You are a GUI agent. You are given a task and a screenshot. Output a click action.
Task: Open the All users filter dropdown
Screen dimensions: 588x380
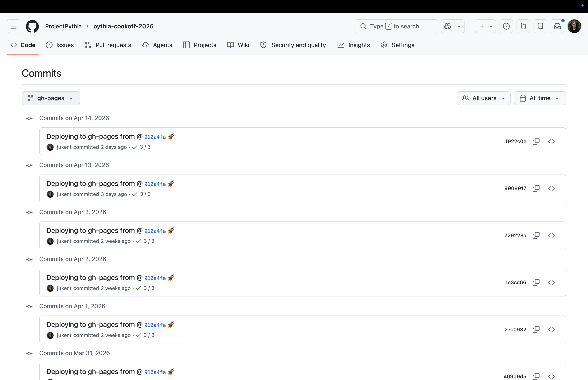(x=484, y=98)
